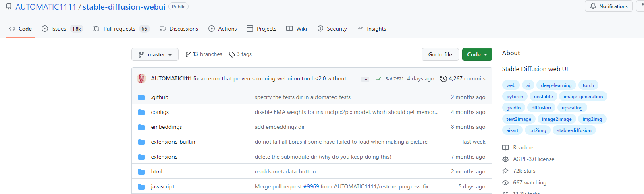The image size is (644, 194).
Task: Click the 'stable-diffusion' topic tag
Action: click(574, 130)
